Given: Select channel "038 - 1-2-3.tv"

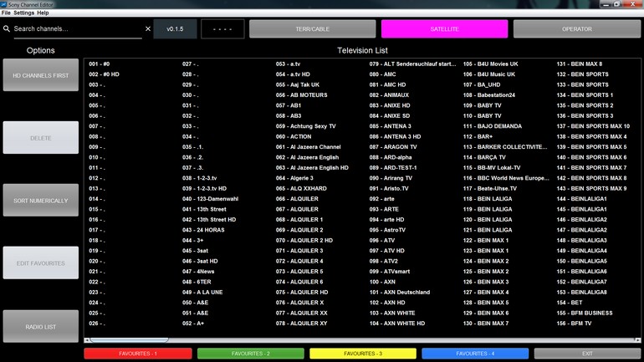Looking at the screenshot, I should pyautogui.click(x=200, y=178).
